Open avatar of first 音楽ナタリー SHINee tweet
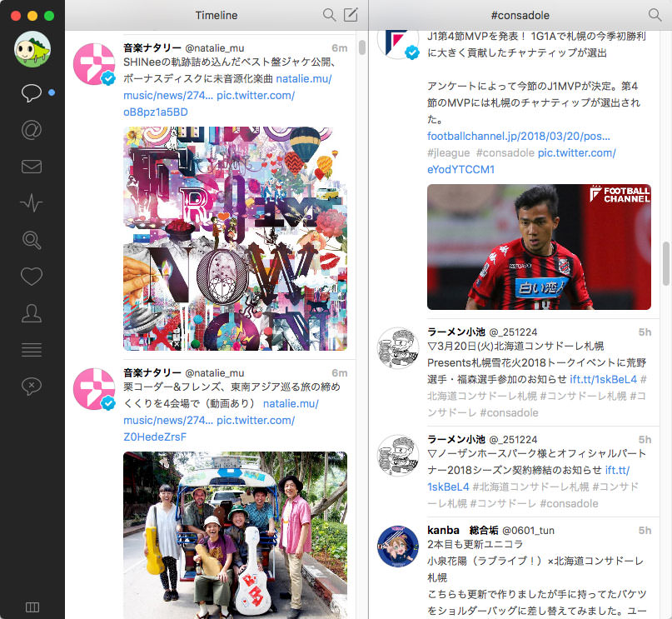The image size is (672, 619). 94,64
